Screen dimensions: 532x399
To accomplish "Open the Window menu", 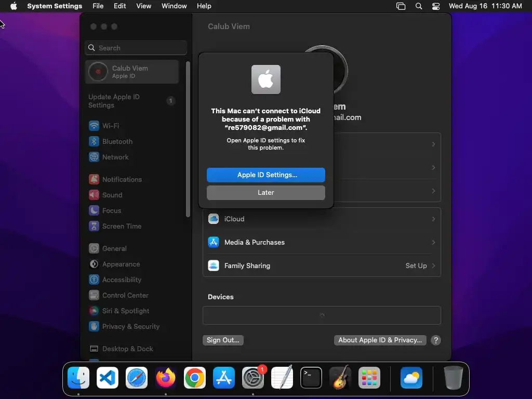I will coord(174,6).
